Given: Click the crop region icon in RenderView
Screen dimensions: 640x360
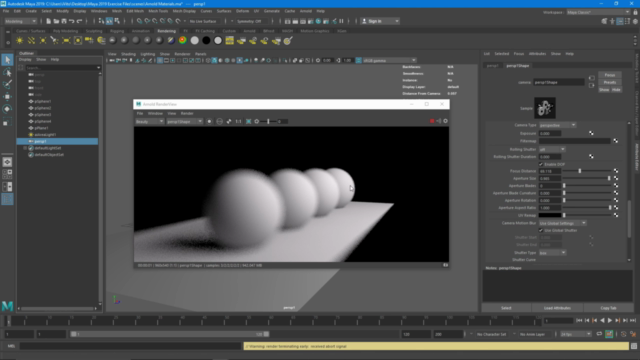Looking at the screenshot, I should 248,122.
